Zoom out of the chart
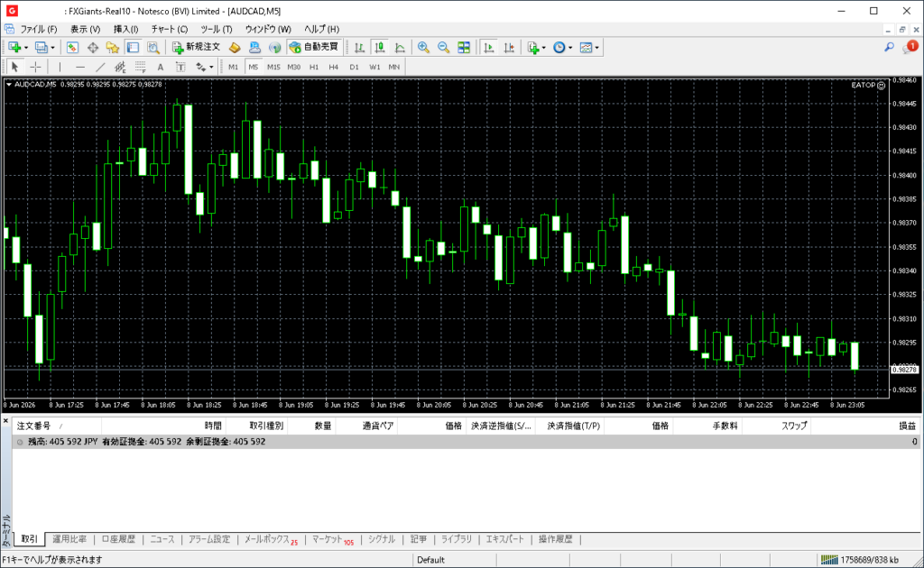The image size is (924, 568). point(443,48)
